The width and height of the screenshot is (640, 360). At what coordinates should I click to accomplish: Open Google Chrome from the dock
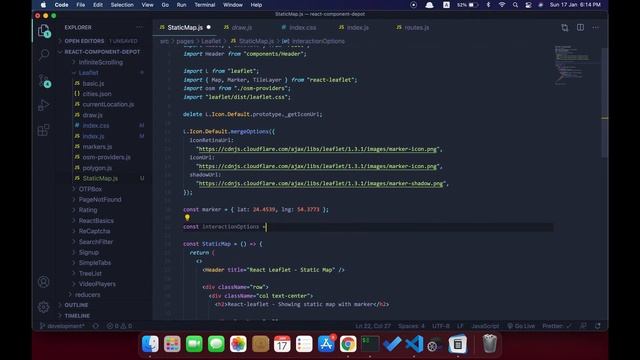348,344
